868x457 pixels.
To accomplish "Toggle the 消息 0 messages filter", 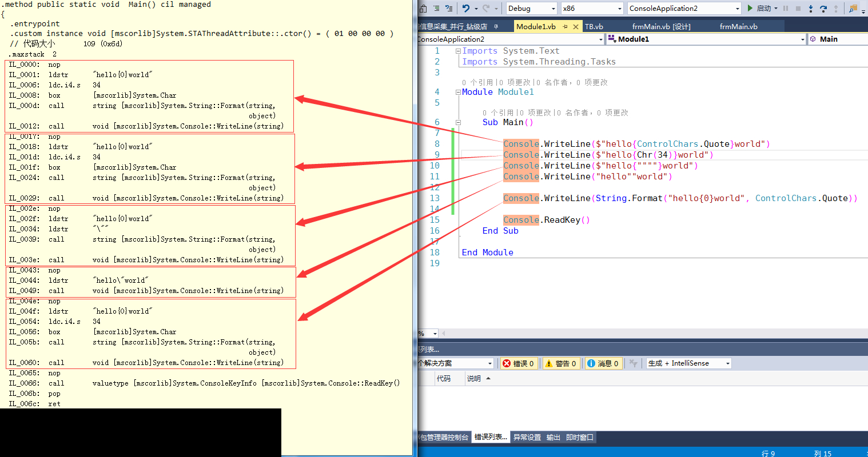I will pos(603,363).
